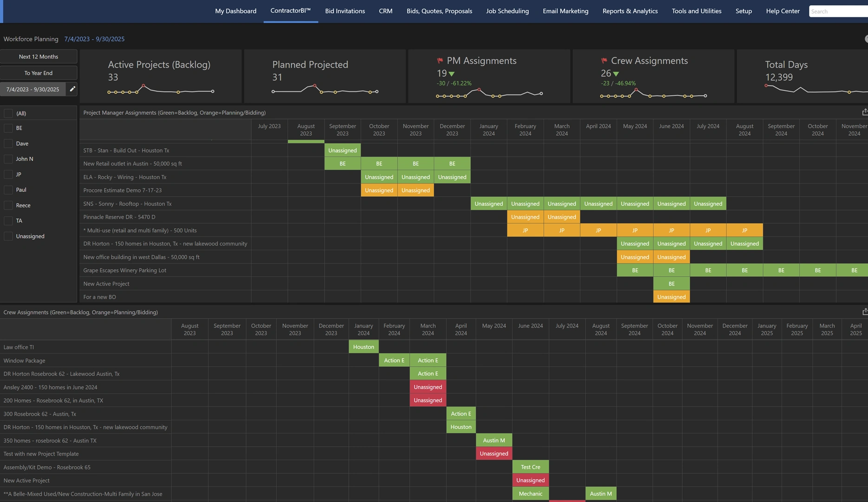Click into the Search field
Viewport: 868px width, 502px height.
coord(837,11)
